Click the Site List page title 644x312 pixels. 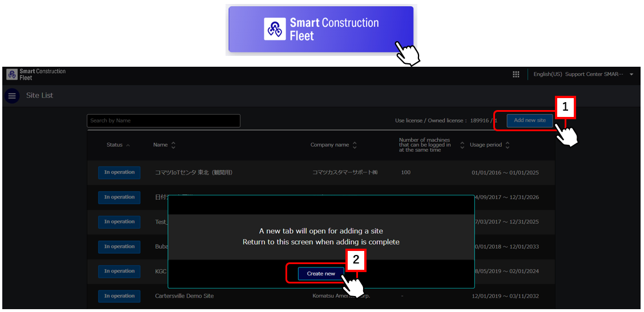[39, 96]
